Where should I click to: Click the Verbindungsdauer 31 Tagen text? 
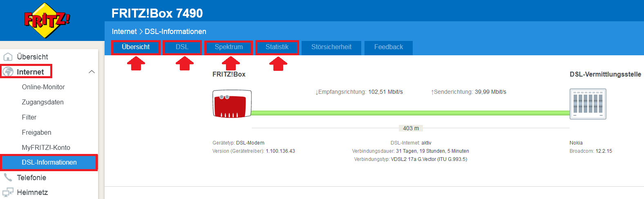click(x=411, y=151)
